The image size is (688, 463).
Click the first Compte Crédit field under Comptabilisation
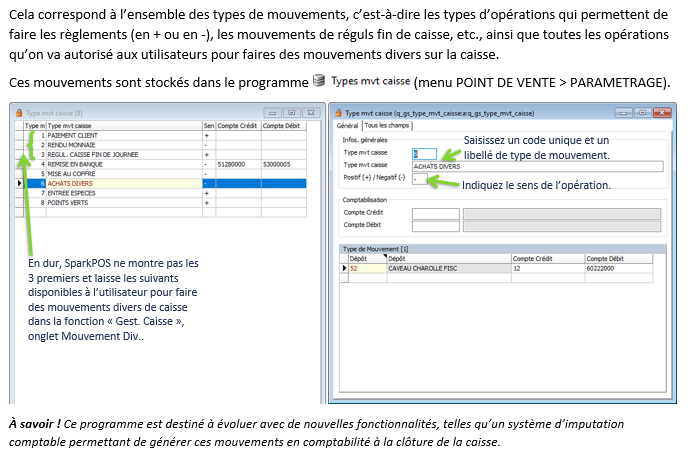[x=434, y=213]
